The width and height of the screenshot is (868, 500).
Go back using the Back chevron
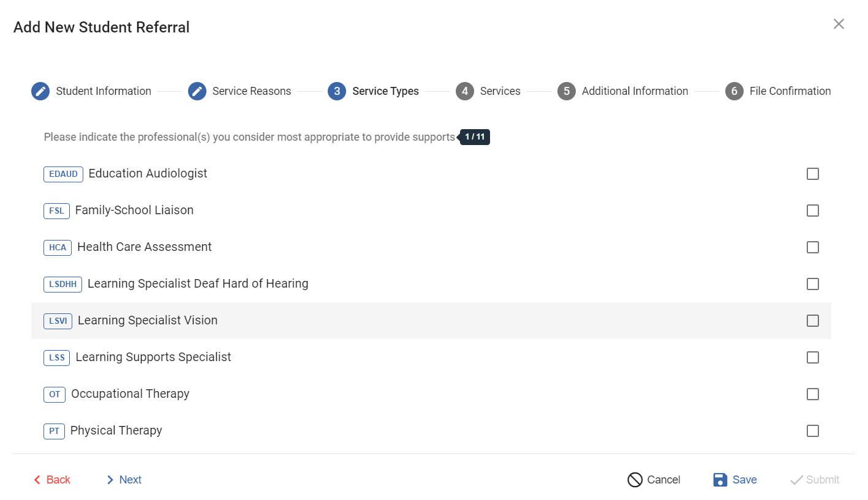tap(38, 480)
